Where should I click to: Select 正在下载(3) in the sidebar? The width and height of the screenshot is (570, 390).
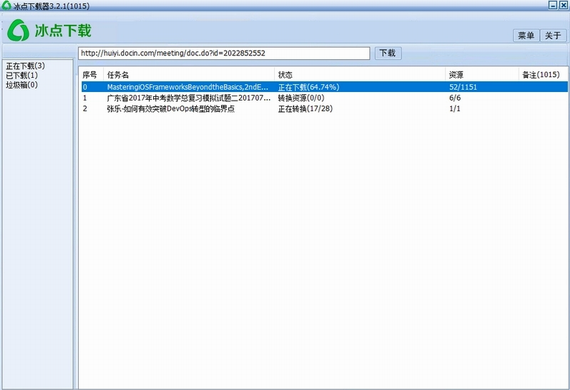click(25, 66)
